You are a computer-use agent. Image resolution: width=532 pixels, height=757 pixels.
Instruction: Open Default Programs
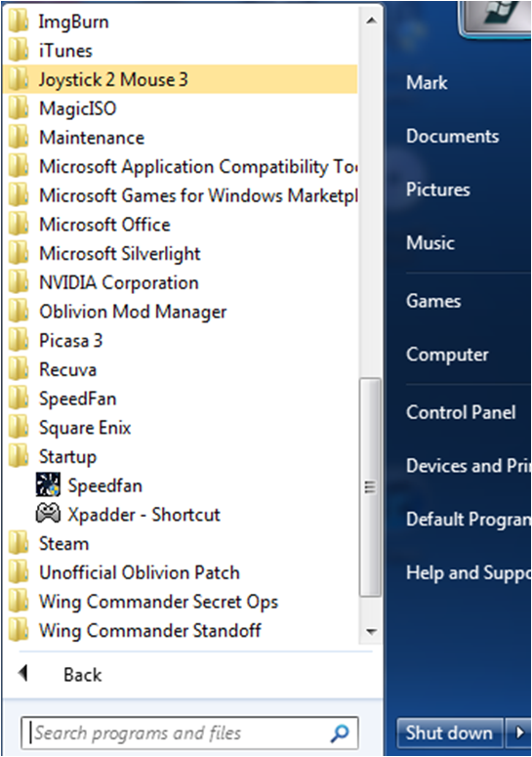pyautogui.click(x=469, y=519)
